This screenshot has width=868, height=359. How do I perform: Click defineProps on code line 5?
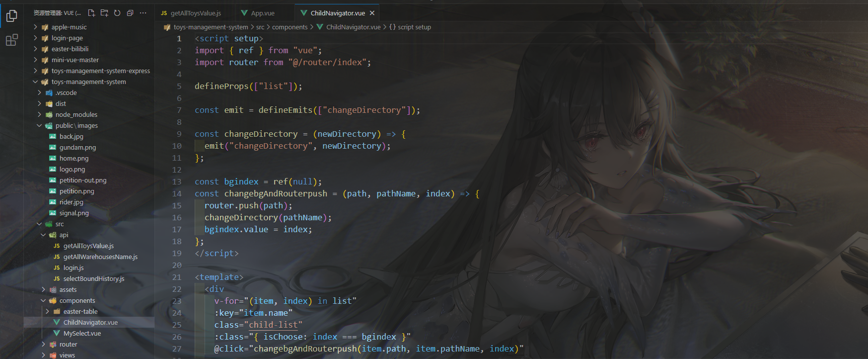pos(221,86)
